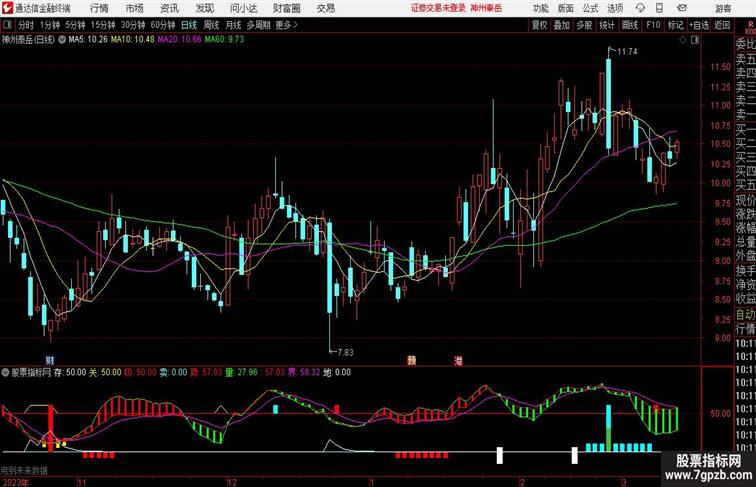The width and height of the screenshot is (756, 487).
Task: Click the MA10: 10.48 label
Action: pyautogui.click(x=133, y=40)
